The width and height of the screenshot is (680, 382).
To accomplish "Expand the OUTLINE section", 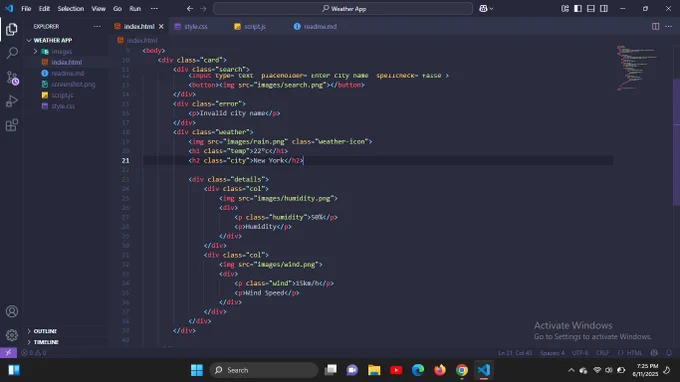I will click(45, 331).
